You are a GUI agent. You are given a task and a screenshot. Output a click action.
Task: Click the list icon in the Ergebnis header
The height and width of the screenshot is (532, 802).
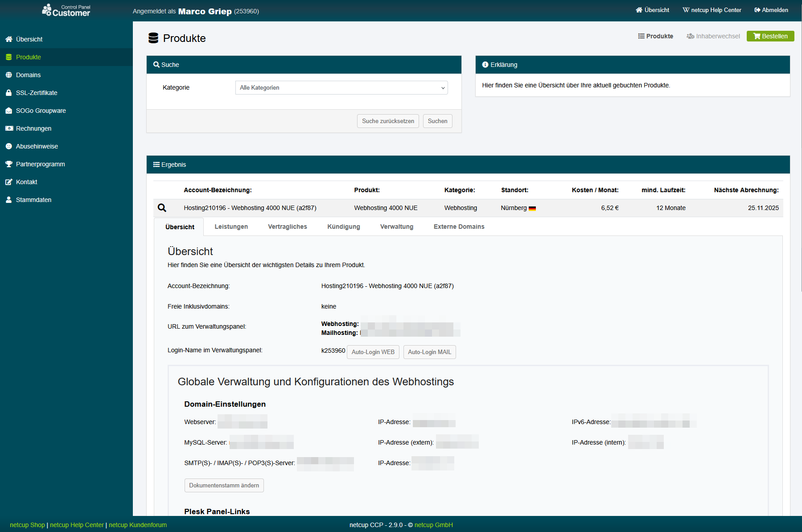coord(156,165)
